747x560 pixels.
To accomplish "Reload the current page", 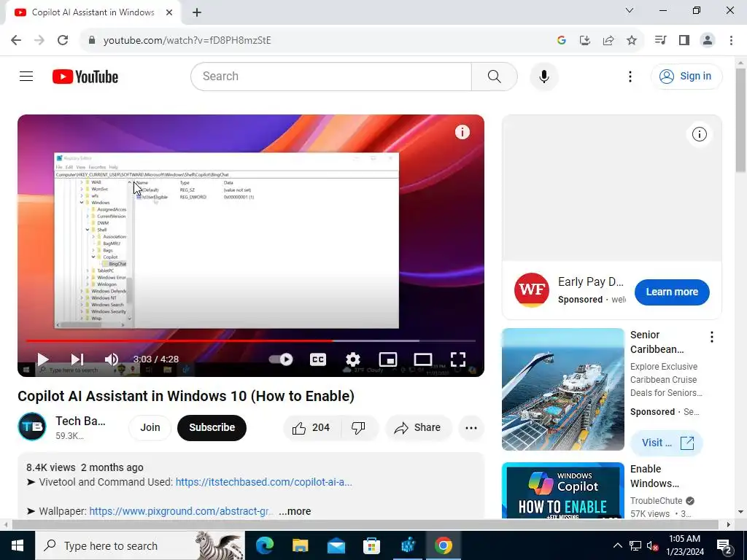I will pos(63,40).
